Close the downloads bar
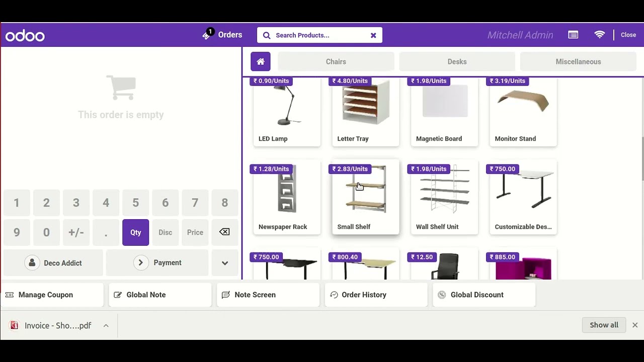This screenshot has height=362, width=644. (x=635, y=325)
